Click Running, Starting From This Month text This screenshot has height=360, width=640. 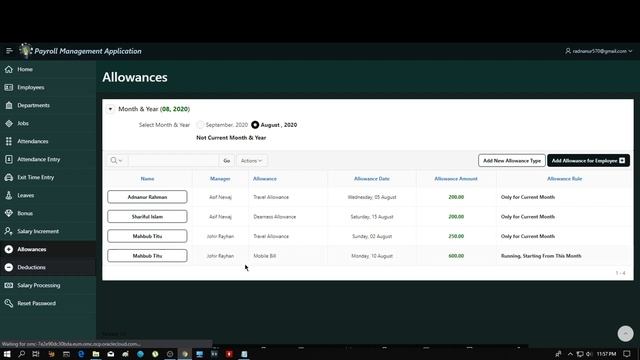pos(541,256)
